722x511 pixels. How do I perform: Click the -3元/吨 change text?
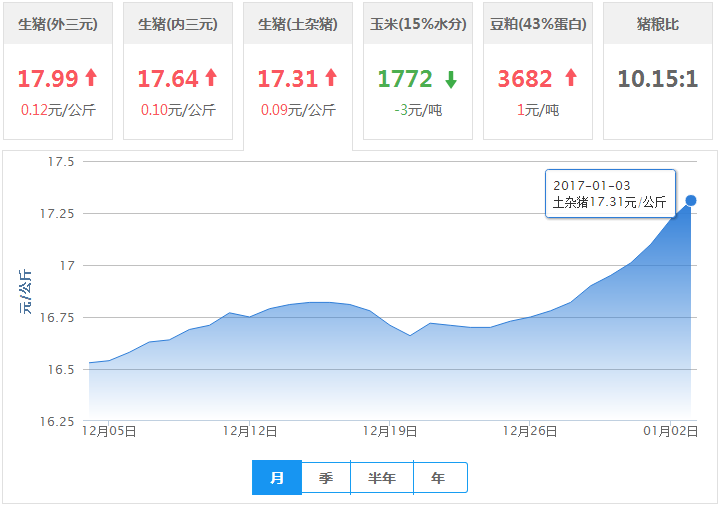418,110
